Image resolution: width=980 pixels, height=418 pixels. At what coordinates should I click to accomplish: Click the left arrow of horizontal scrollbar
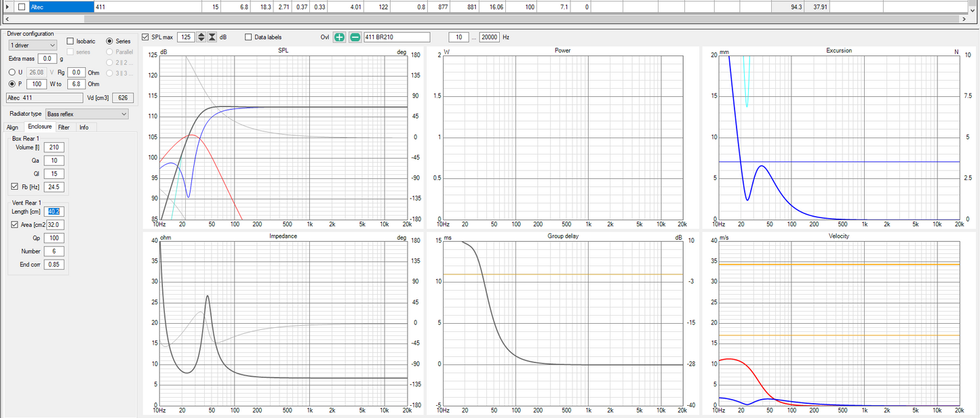6,19
